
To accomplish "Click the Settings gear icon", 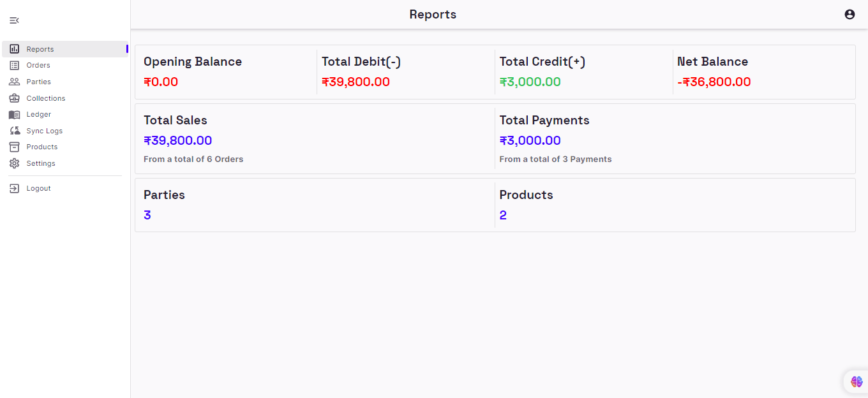I will [14, 163].
